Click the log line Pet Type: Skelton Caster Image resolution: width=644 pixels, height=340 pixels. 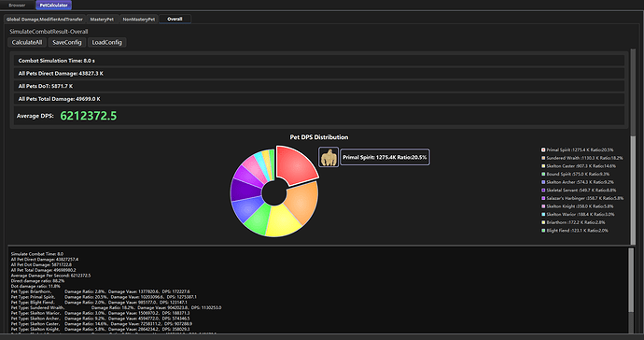click(x=102, y=323)
